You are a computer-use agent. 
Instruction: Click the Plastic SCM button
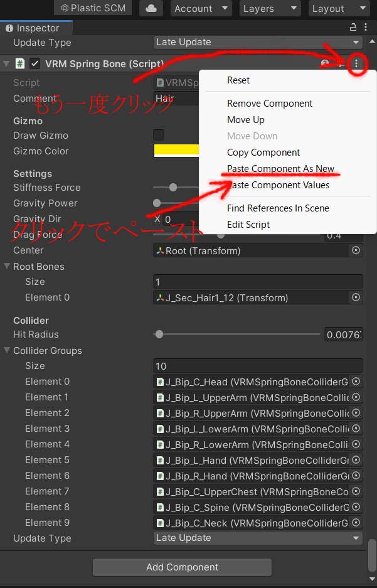tap(93, 8)
